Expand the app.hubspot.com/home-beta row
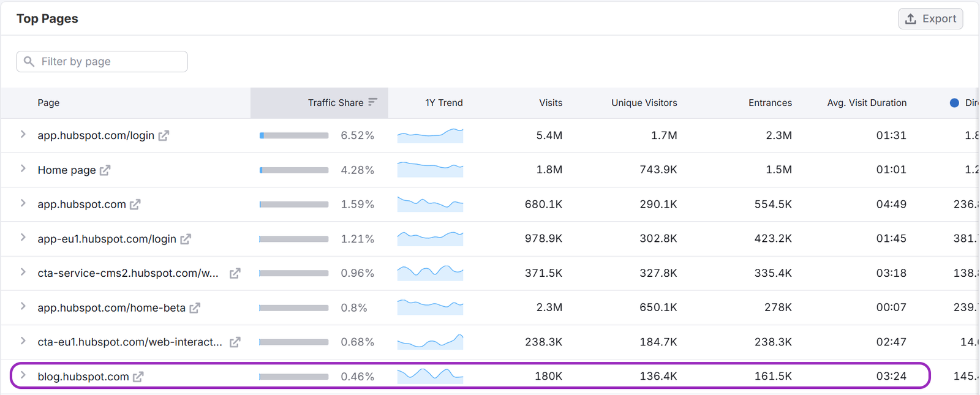Image resolution: width=980 pixels, height=395 pixels. pyautogui.click(x=23, y=306)
